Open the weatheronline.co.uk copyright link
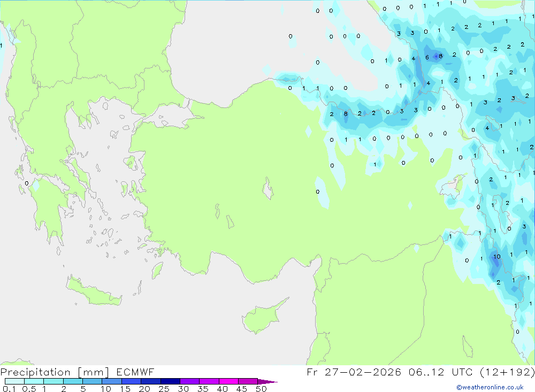The height and width of the screenshot is (392, 535). coord(490,387)
